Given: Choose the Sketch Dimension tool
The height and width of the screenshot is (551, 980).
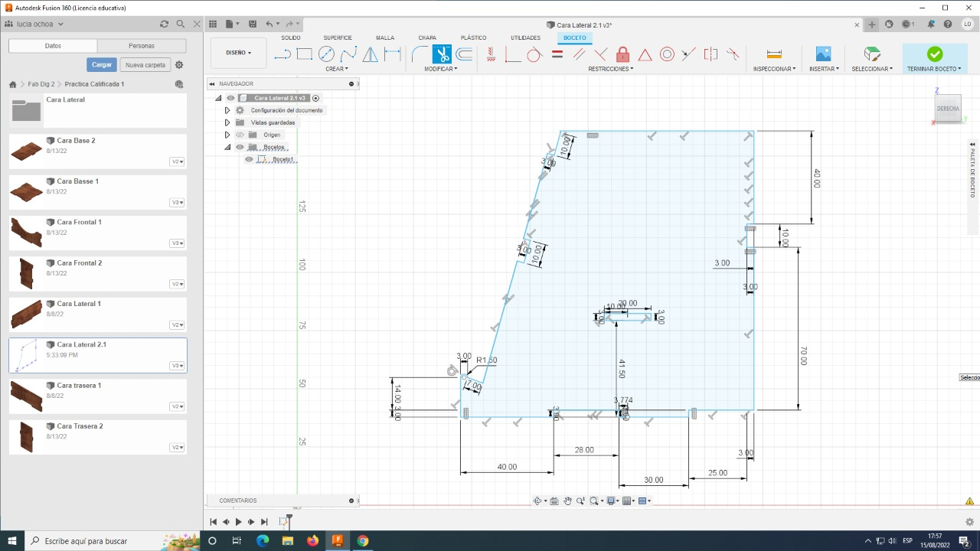Looking at the screenshot, I should [393, 54].
